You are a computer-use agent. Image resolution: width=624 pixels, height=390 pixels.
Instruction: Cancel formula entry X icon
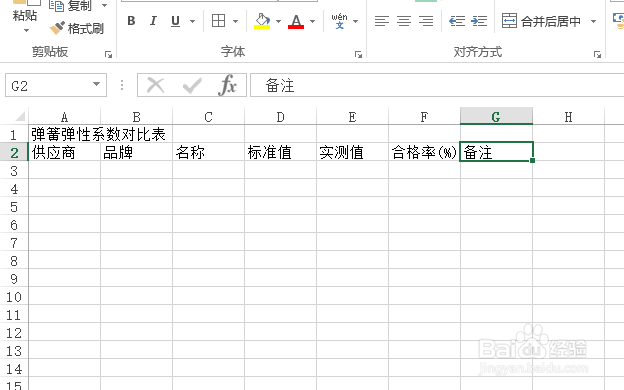point(156,85)
